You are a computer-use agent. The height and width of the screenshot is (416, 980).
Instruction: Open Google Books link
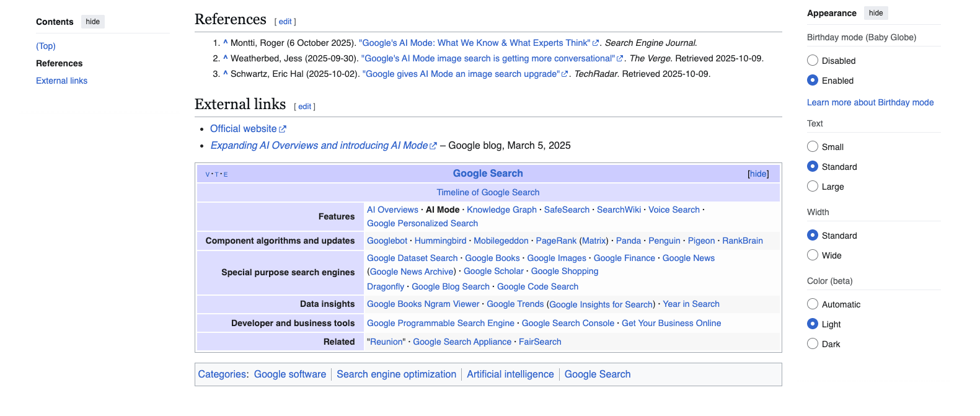click(x=492, y=258)
